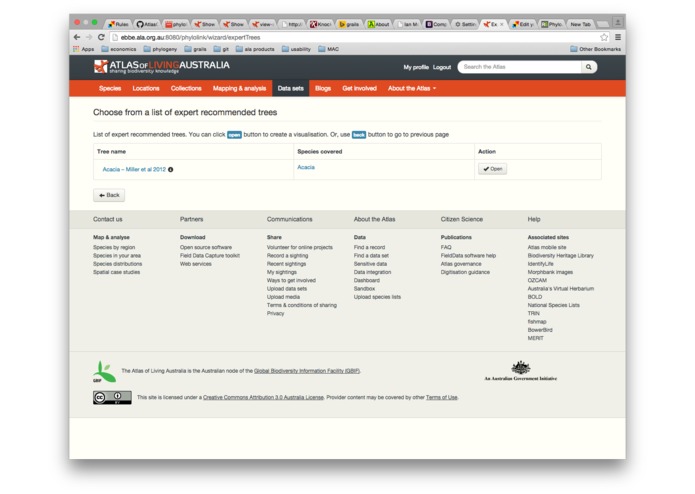Screen dimensions: 695x494
Task: Click the Australian Government crest logo
Action: (x=521, y=371)
